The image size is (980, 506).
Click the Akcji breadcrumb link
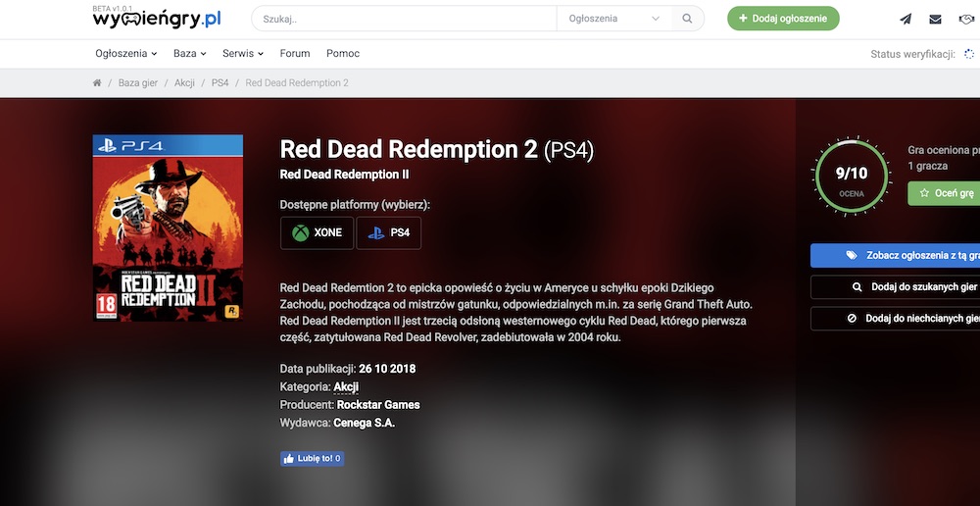click(x=184, y=82)
